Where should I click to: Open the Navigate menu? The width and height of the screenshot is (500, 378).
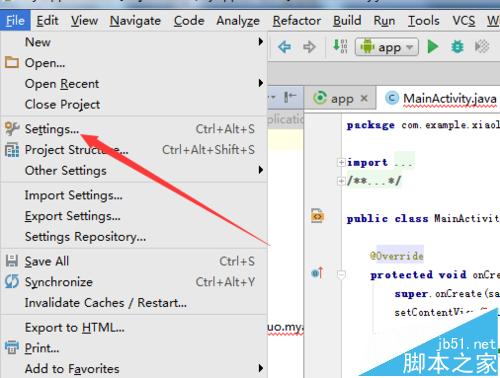tap(135, 21)
